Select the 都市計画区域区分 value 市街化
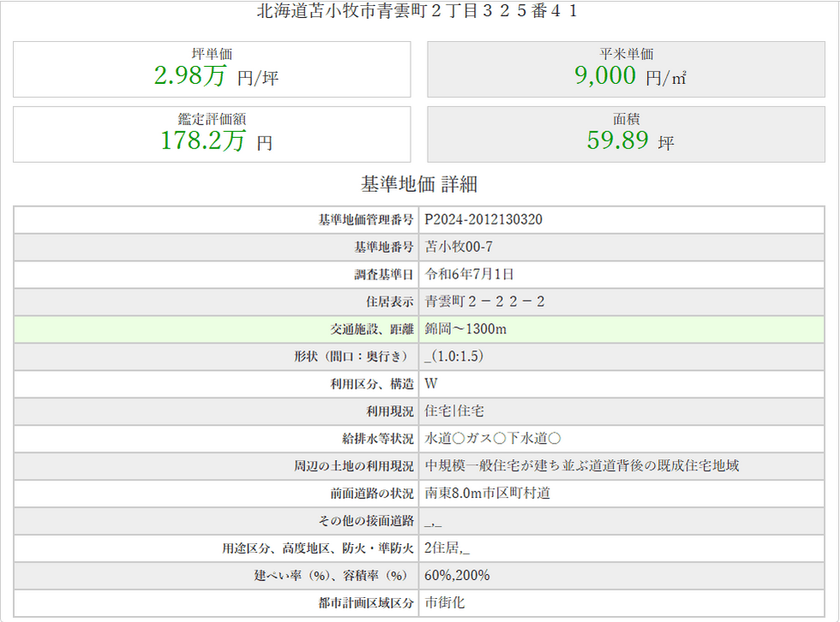This screenshot has height=622, width=840. (445, 602)
